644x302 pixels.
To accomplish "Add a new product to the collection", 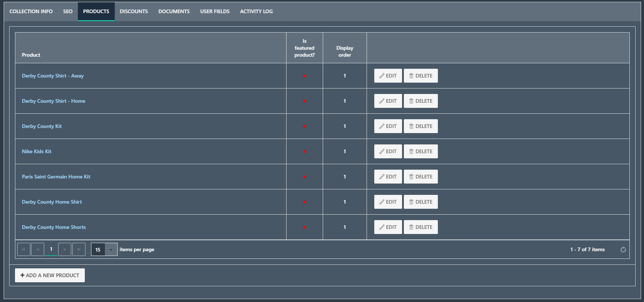I will coord(50,275).
